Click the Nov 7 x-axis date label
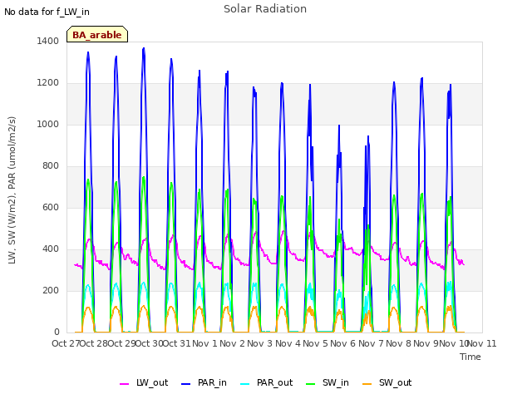This screenshot has width=532, height=399. tap(371, 343)
